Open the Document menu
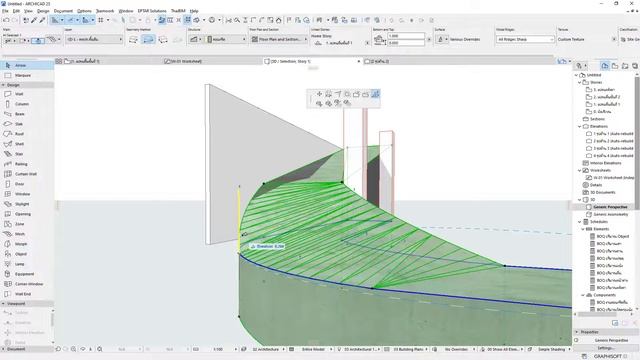640x360 pixels. click(63, 11)
